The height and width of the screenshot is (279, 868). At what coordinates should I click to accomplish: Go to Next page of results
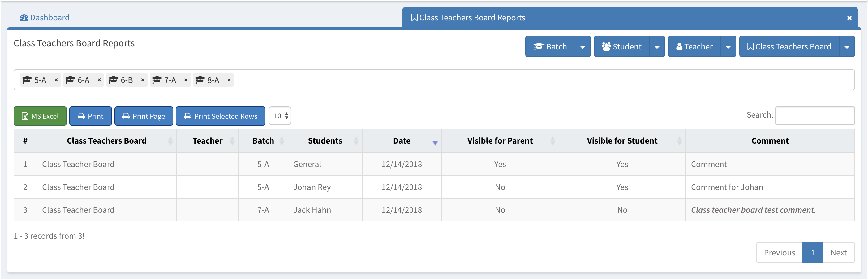click(838, 253)
